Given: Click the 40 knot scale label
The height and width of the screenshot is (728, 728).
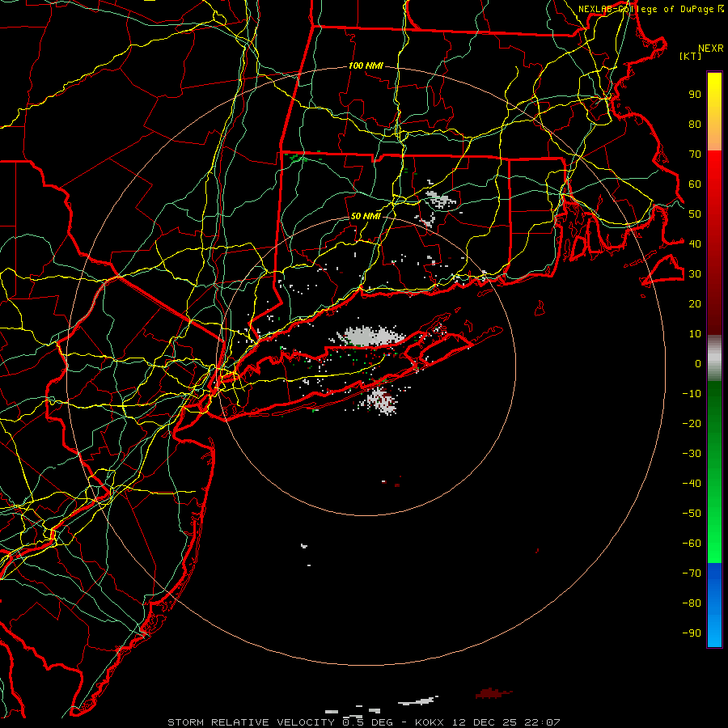Looking at the screenshot, I should coord(695,243).
